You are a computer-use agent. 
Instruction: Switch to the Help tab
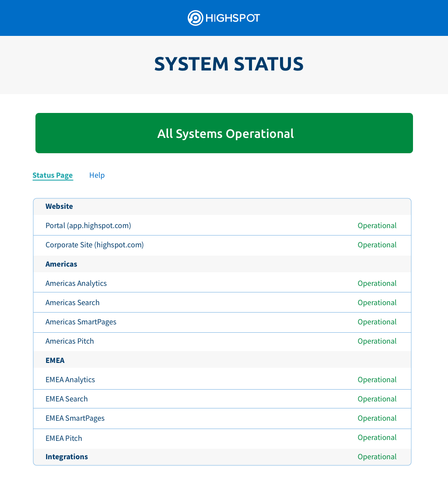tap(97, 175)
